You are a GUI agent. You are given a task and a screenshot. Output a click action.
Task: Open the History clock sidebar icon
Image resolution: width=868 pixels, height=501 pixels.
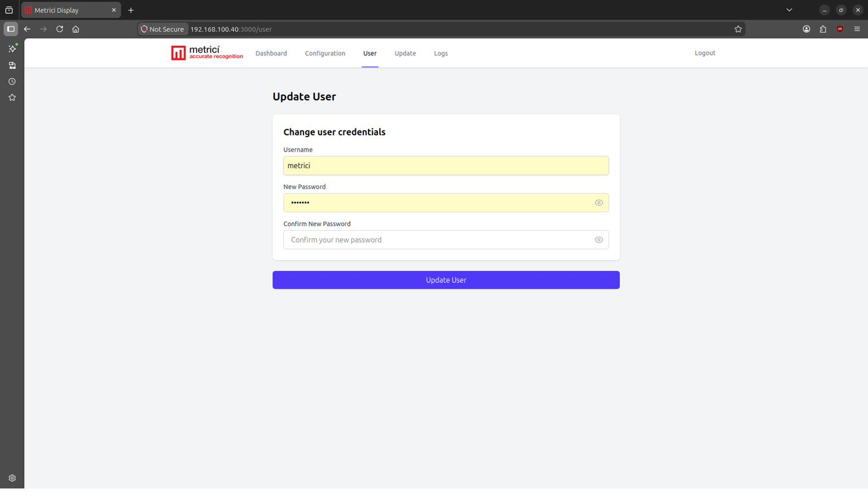(12, 82)
